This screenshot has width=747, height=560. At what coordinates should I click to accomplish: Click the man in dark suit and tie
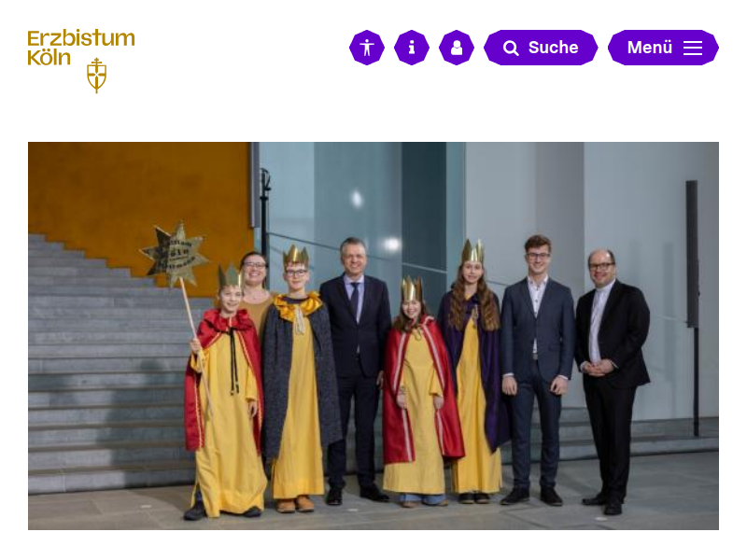pos(355,371)
